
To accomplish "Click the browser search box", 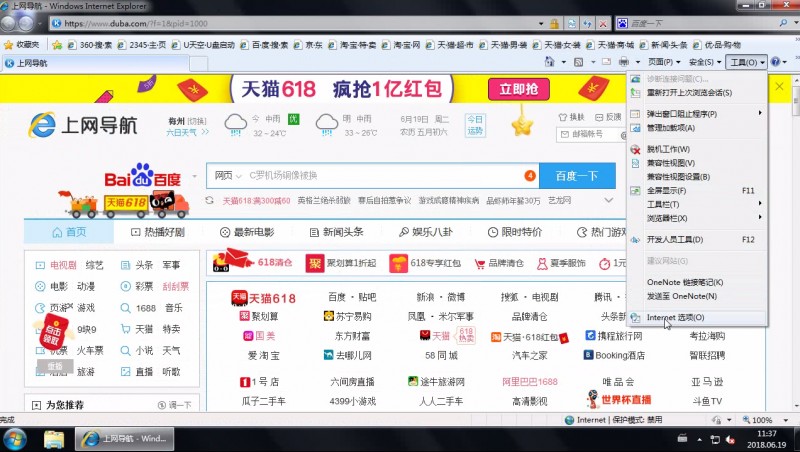I will [x=702, y=23].
